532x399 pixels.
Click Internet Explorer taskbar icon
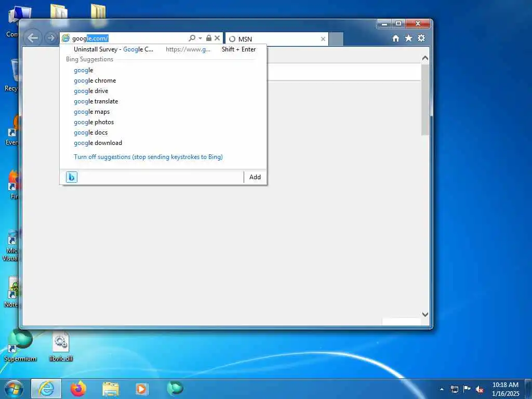[46, 389]
